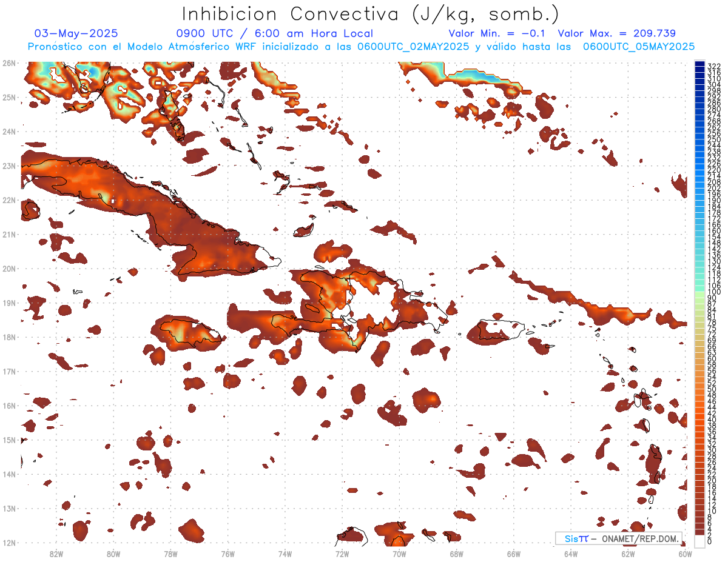Screen dimensions: 728x562
Task: Click the '17N' latitude label
Action: pyautogui.click(x=8, y=371)
